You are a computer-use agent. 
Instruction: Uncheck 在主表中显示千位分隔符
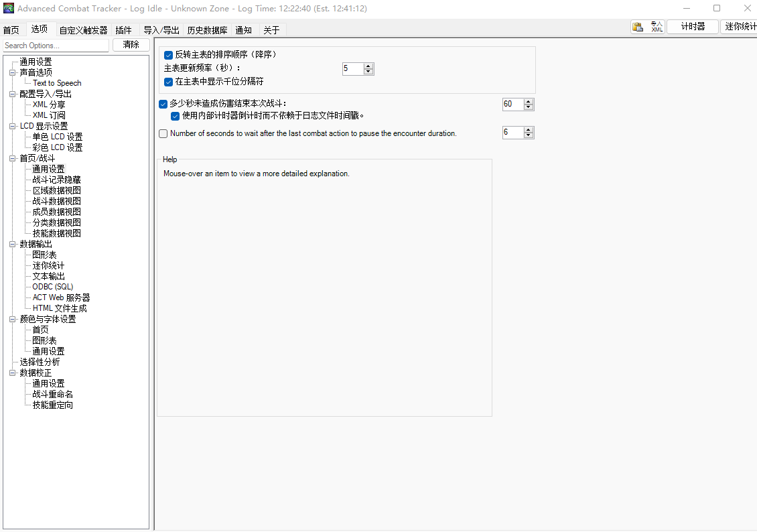tap(167, 82)
